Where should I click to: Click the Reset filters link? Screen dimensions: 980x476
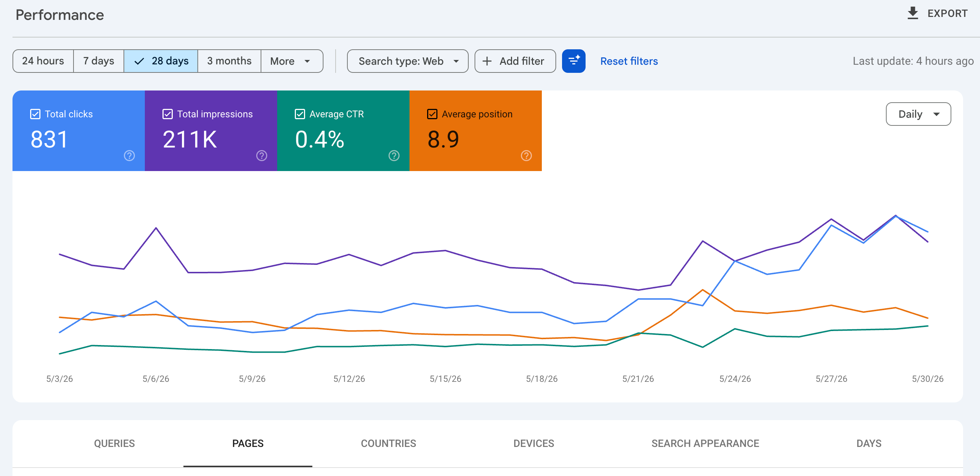629,61
